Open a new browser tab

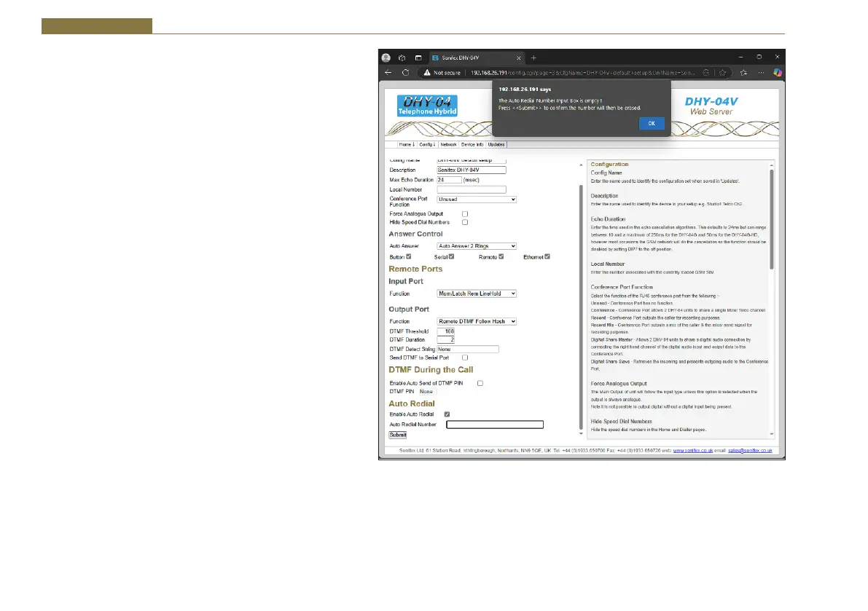point(533,58)
